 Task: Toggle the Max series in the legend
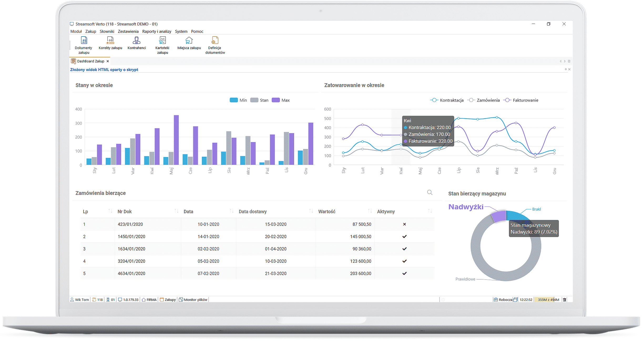280,100
